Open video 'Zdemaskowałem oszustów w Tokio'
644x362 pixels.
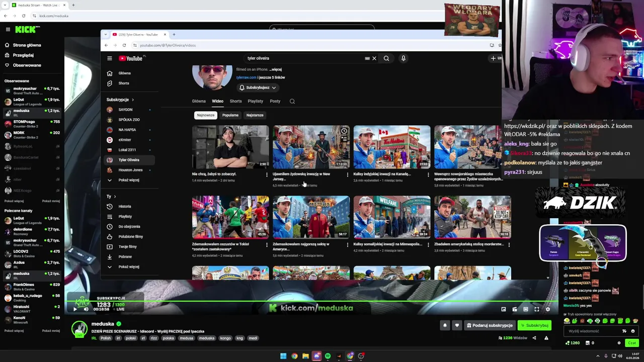click(x=230, y=217)
